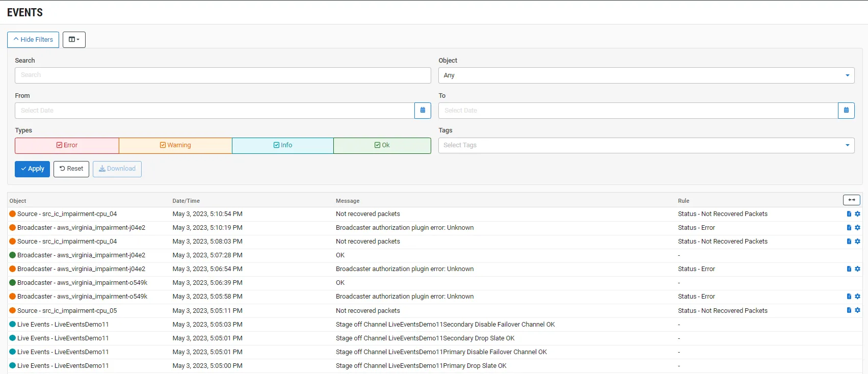Open document icon for the 5:10:54 PM event
The image size is (868, 374).
[x=849, y=214]
